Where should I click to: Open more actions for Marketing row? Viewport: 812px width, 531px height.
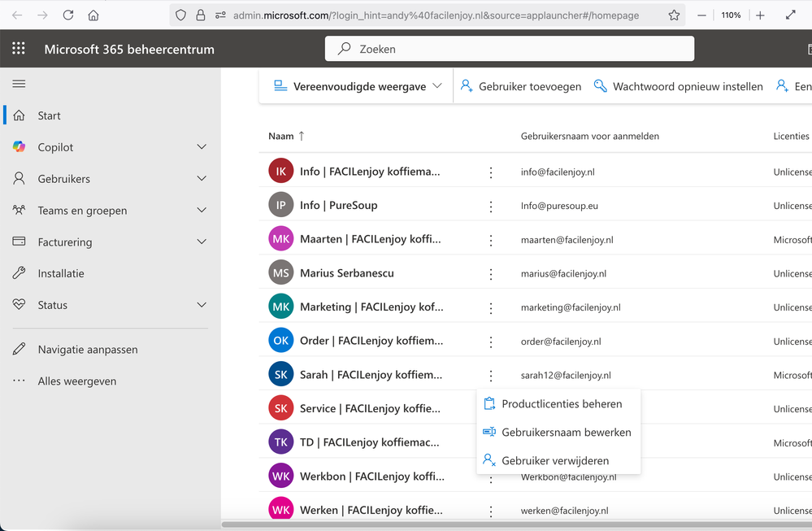tap(491, 308)
